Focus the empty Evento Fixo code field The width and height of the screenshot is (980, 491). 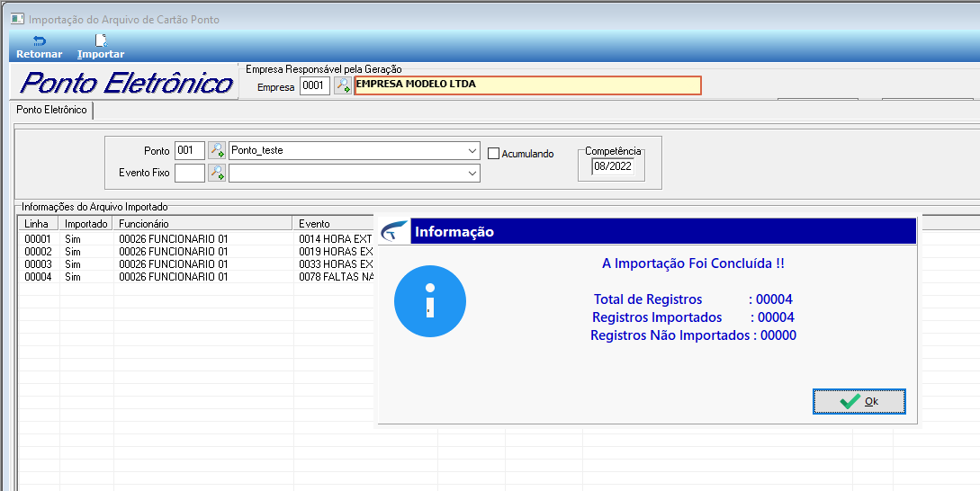(190, 173)
